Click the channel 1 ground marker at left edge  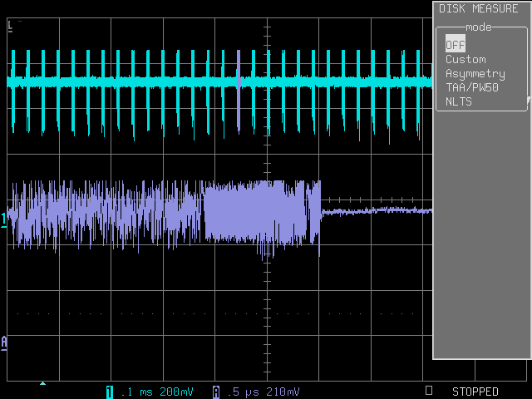click(x=3, y=219)
